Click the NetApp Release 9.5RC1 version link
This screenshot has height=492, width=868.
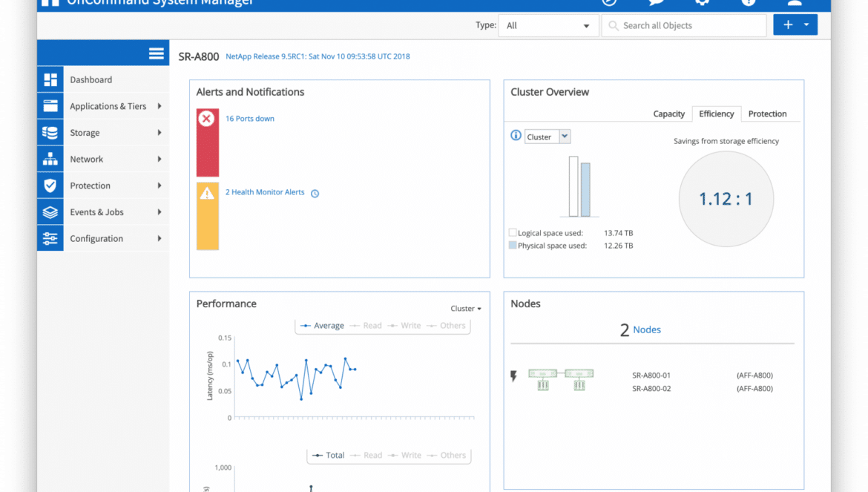point(318,56)
